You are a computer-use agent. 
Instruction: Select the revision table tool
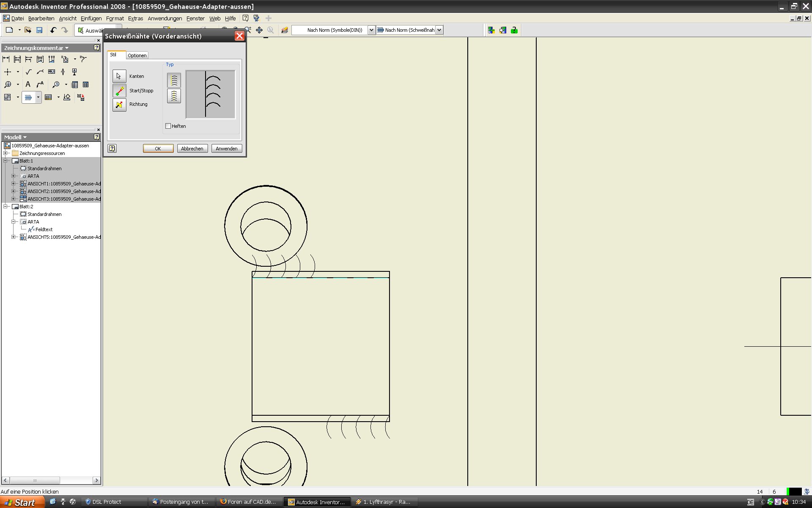48,97
